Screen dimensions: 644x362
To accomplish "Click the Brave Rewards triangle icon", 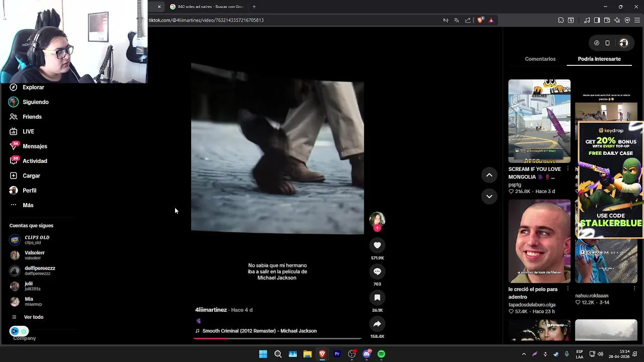I will tap(491, 20).
